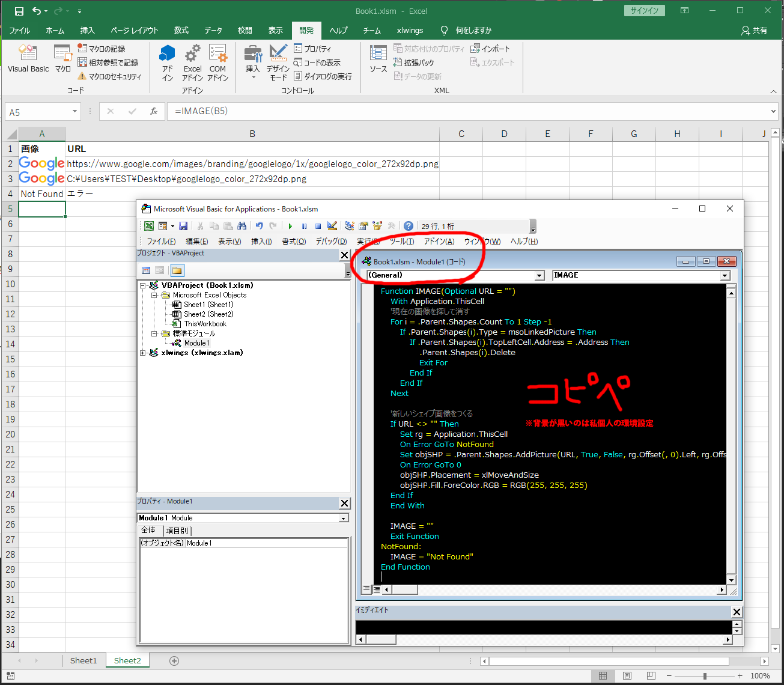Click Undo arrow in VBA toolbar
Image resolution: width=784 pixels, height=685 pixels.
pyautogui.click(x=259, y=226)
